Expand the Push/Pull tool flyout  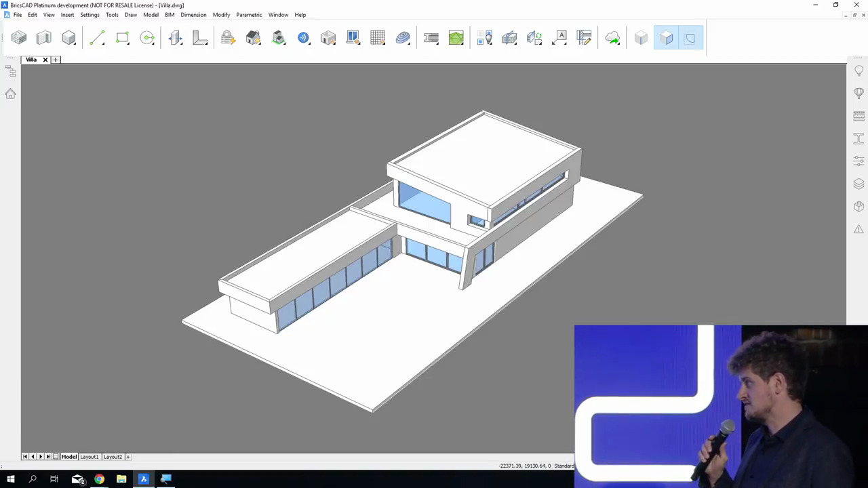pyautogui.click(x=182, y=43)
